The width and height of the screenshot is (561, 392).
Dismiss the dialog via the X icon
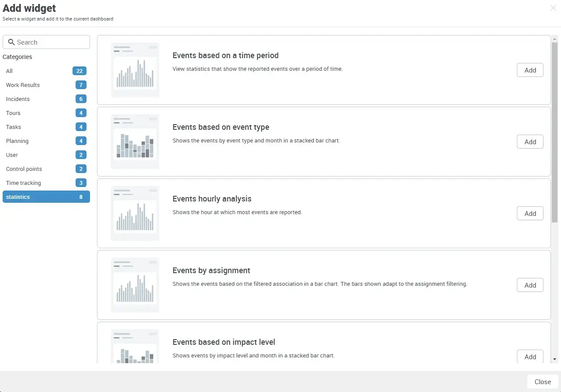553,8
